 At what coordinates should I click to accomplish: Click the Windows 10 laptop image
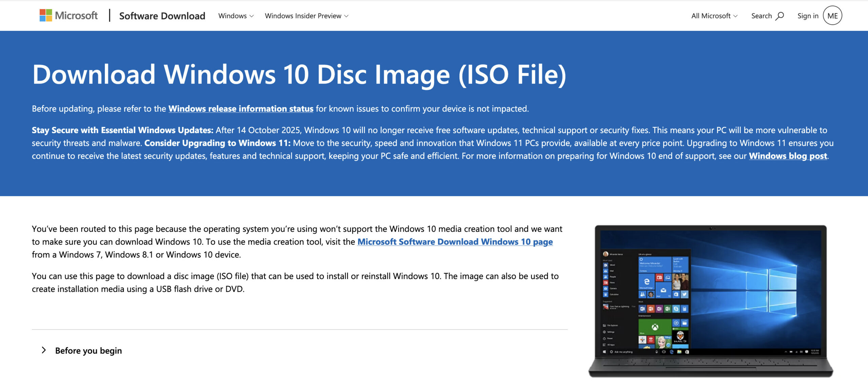[x=711, y=301]
